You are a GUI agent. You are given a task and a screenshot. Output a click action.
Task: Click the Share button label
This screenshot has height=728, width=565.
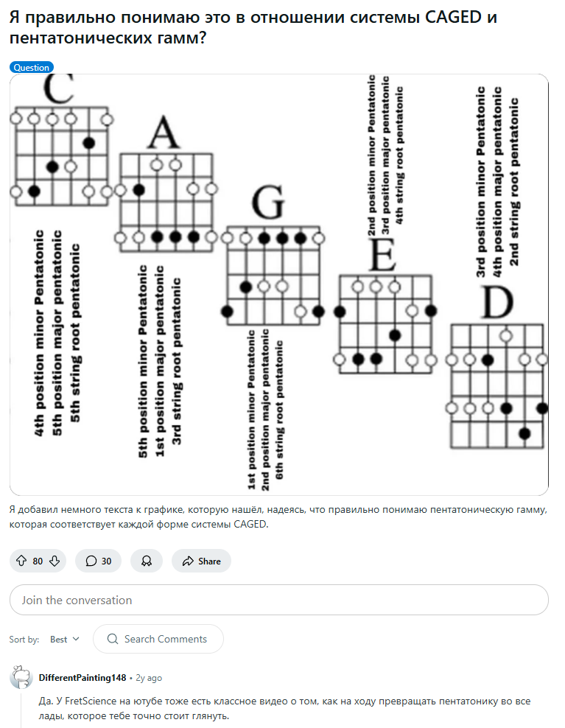pos(209,561)
